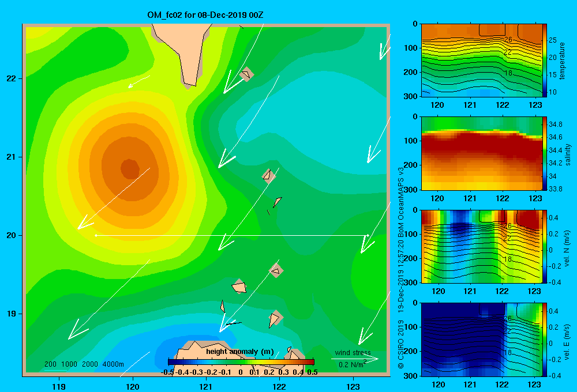Click the "200" depth contour legend entry
Image resolution: width=577 pixels, height=392 pixels.
(50, 364)
